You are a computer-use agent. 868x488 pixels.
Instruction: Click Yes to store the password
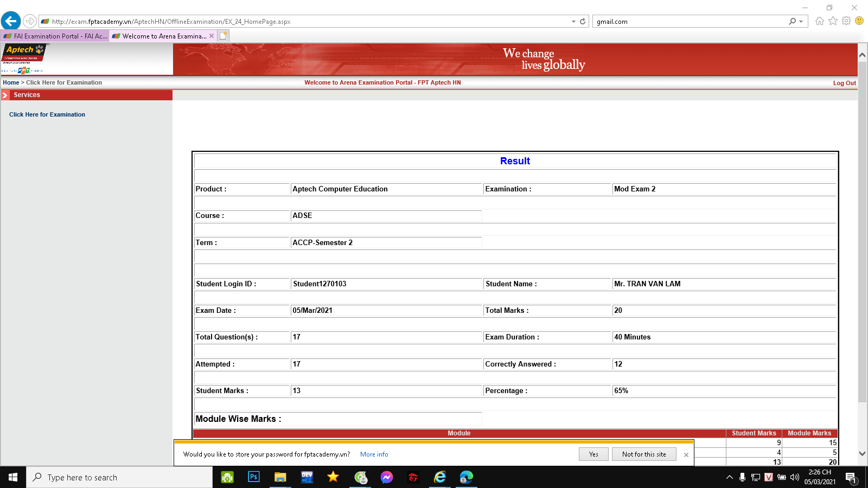click(x=593, y=454)
